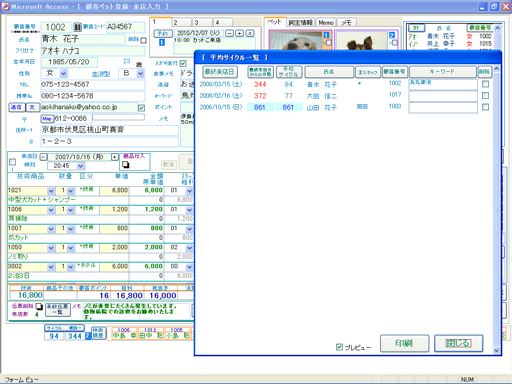This screenshot has width=512, height=384.
Task: Click the サイクル 前回〜 button
Action: (64, 328)
